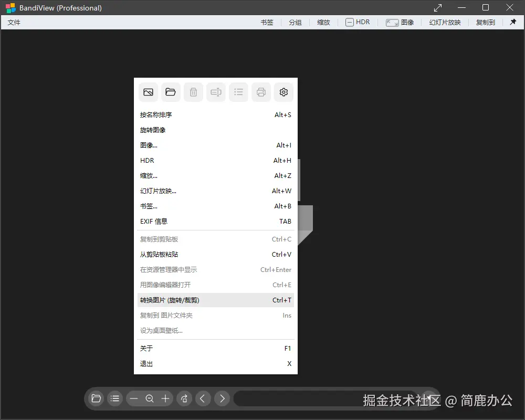Open the 分组 dropdown

pyautogui.click(x=295, y=22)
